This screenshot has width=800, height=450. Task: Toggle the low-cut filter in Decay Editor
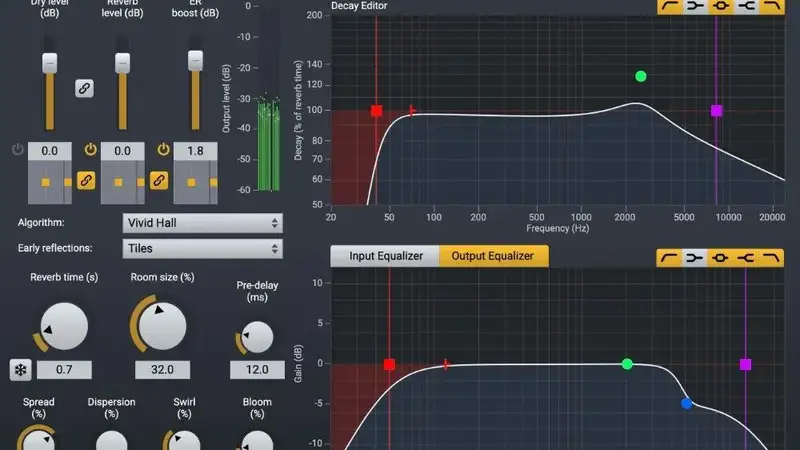tap(669, 6)
